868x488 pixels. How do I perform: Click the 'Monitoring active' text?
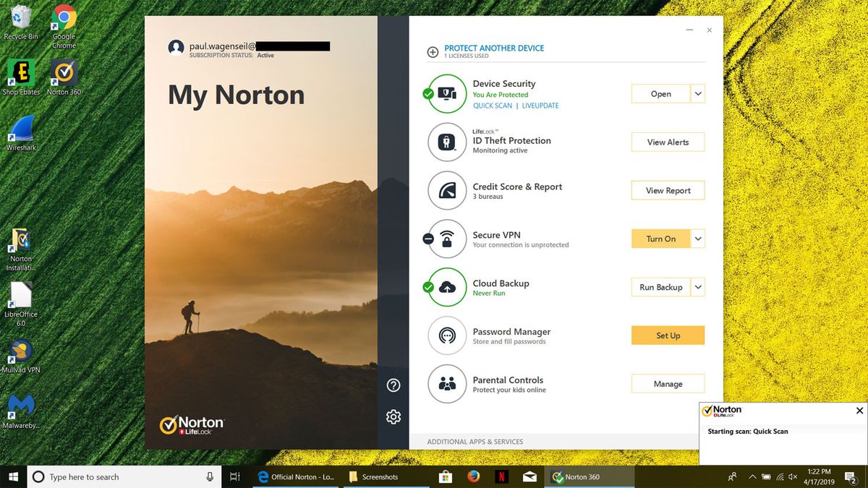[500, 150]
